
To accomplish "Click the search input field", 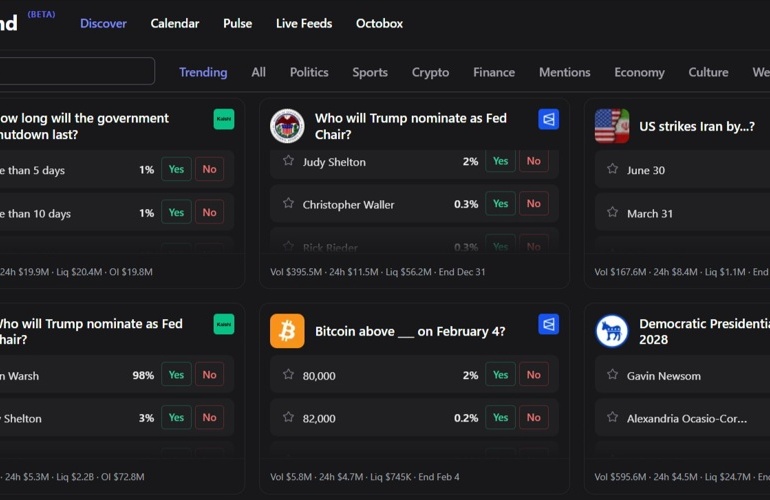I will (x=75, y=71).
